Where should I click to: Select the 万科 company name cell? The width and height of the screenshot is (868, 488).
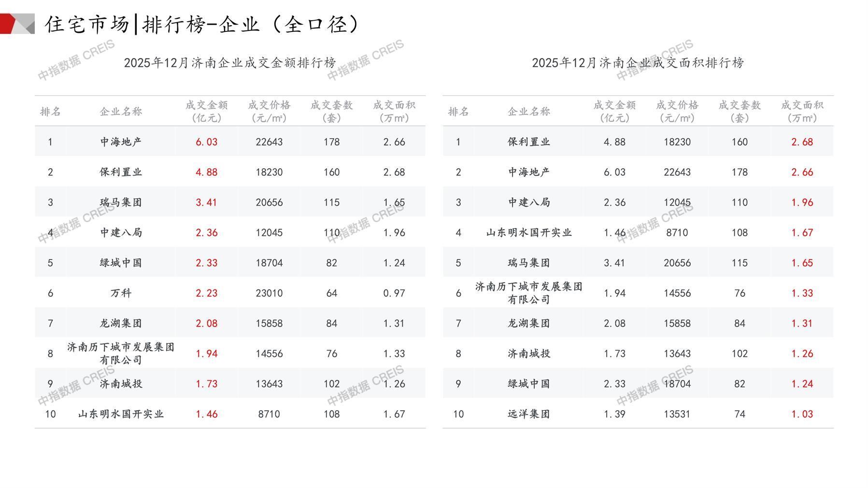coord(121,293)
